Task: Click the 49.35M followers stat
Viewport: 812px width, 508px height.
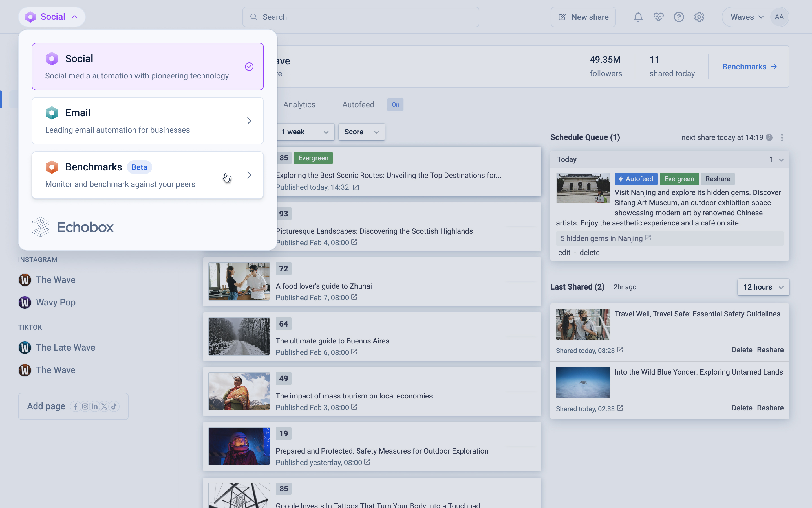Action: [606, 67]
